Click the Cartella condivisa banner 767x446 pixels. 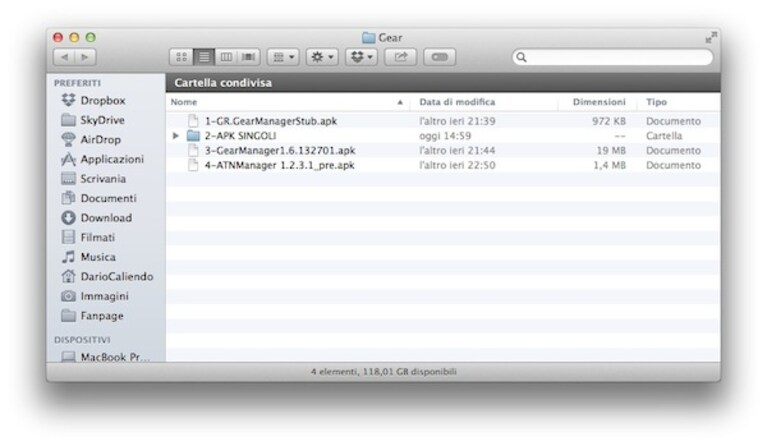(443, 83)
